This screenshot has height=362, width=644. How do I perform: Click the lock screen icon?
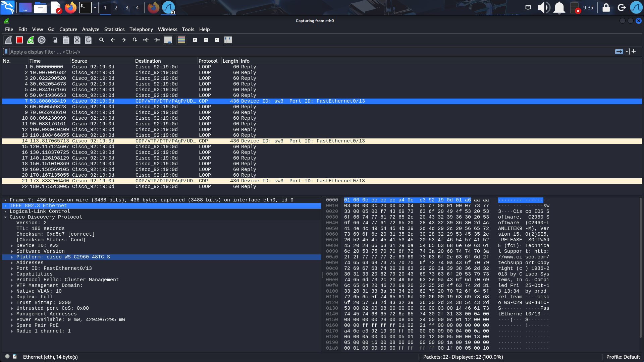point(606,7)
